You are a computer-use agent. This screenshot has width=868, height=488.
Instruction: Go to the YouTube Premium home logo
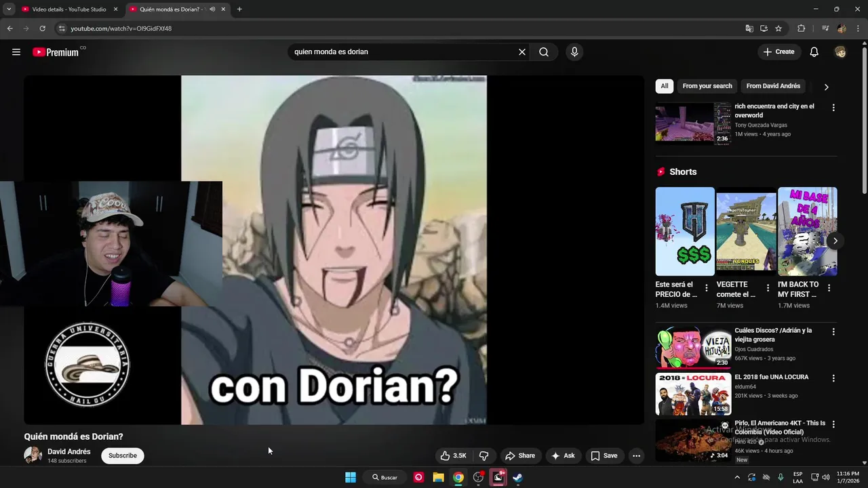(56, 52)
